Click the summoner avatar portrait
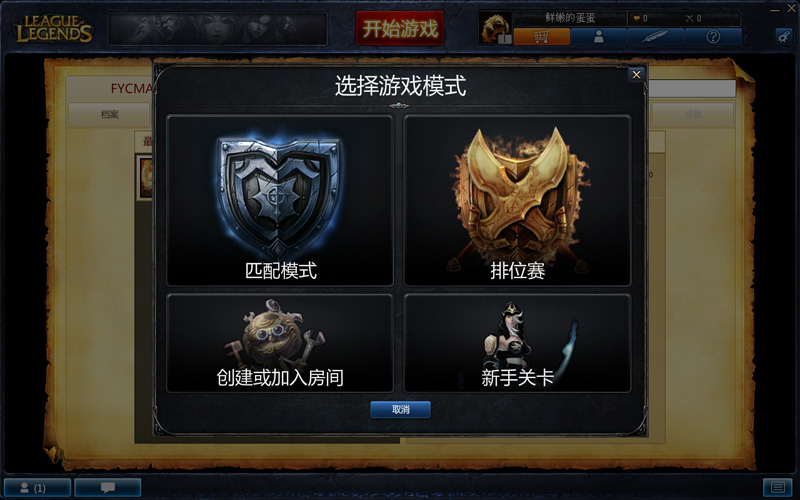Screen dimensions: 800x500 [495, 28]
